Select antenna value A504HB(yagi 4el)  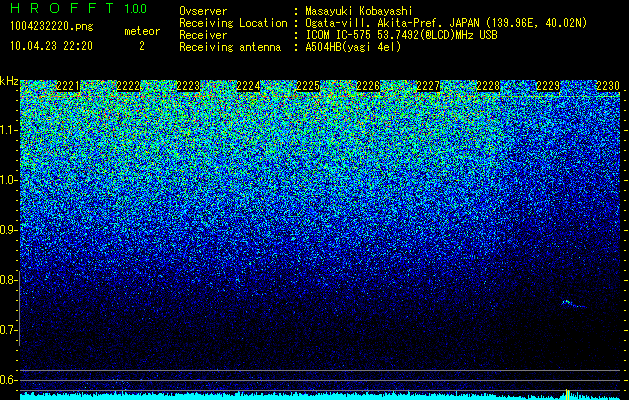click(x=353, y=47)
